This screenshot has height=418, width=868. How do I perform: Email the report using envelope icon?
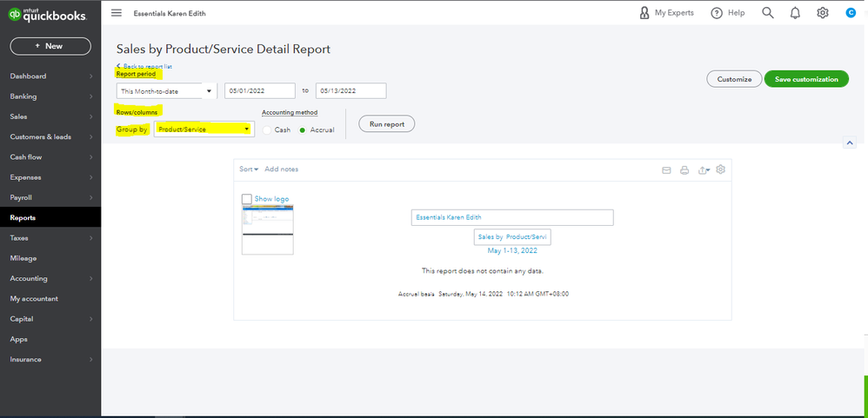coord(666,170)
